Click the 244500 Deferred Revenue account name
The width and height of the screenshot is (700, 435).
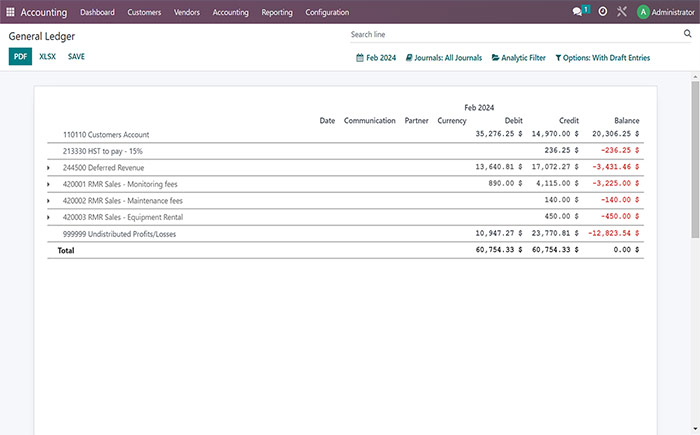click(104, 168)
